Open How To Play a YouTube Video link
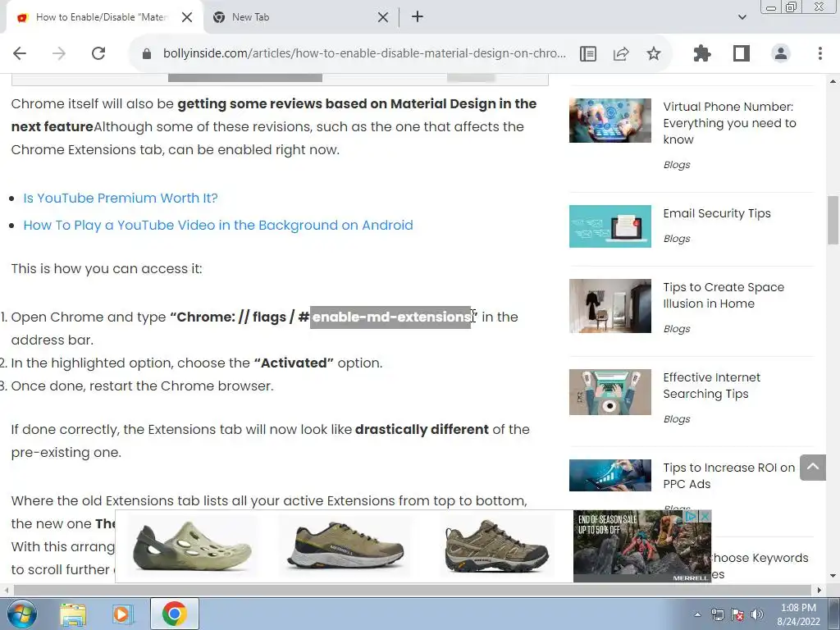The image size is (840, 630). click(x=218, y=225)
